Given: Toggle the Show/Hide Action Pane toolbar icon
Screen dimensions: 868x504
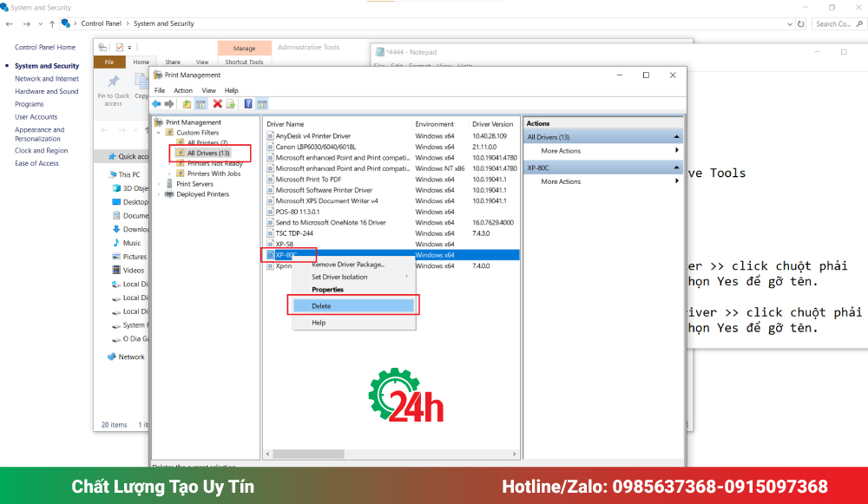Looking at the screenshot, I should 262,104.
